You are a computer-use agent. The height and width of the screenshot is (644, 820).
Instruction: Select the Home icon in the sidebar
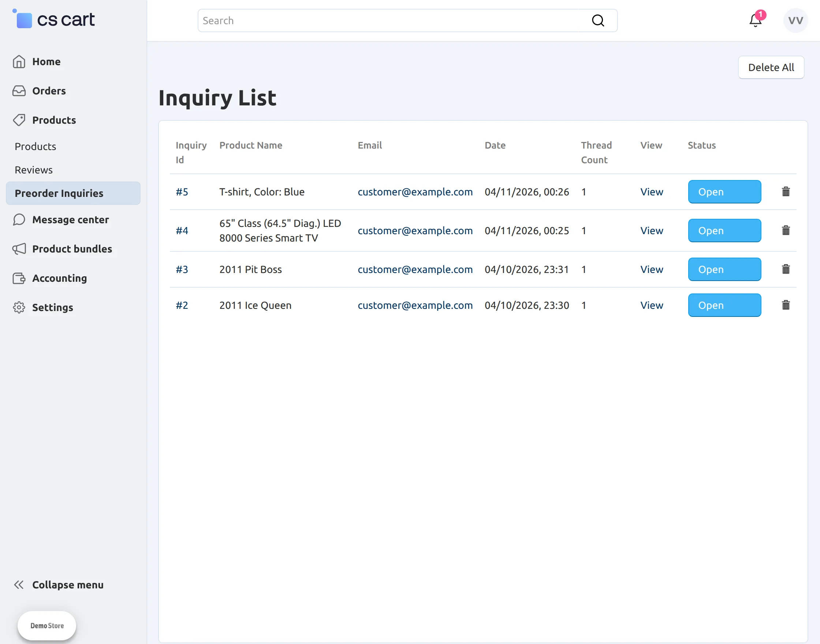19,61
